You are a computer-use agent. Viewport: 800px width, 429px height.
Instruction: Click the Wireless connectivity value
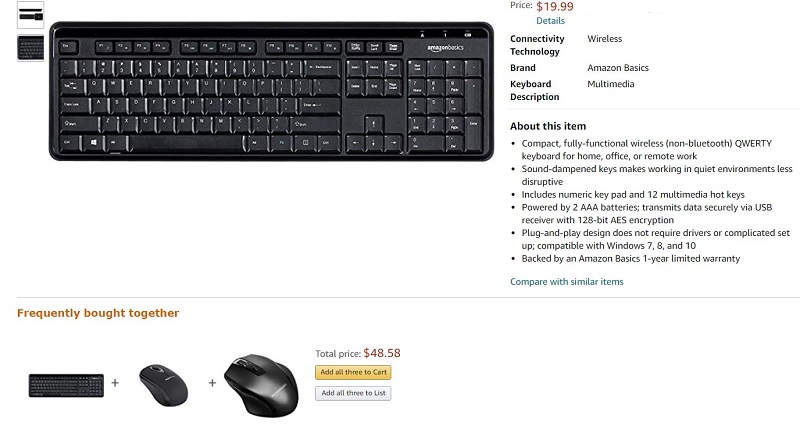605,39
